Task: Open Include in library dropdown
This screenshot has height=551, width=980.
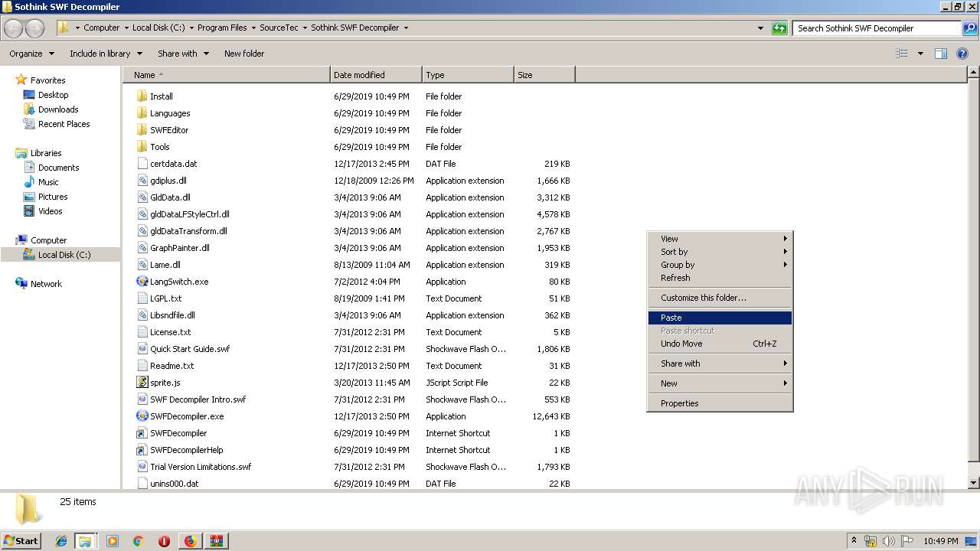Action: pos(106,54)
